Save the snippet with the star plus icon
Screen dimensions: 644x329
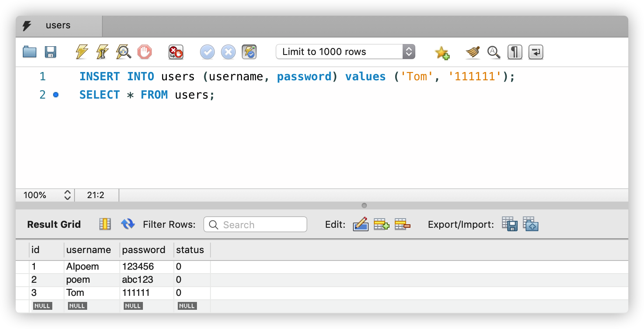click(x=442, y=52)
